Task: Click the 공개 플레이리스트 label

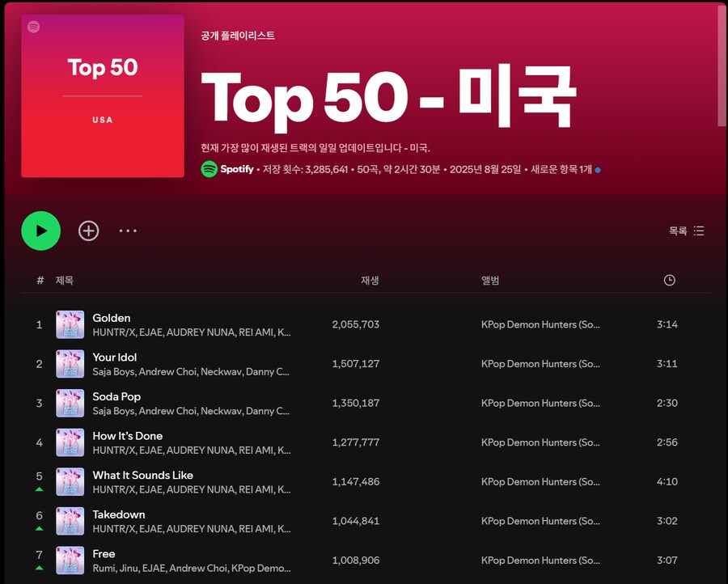Action: click(238, 36)
